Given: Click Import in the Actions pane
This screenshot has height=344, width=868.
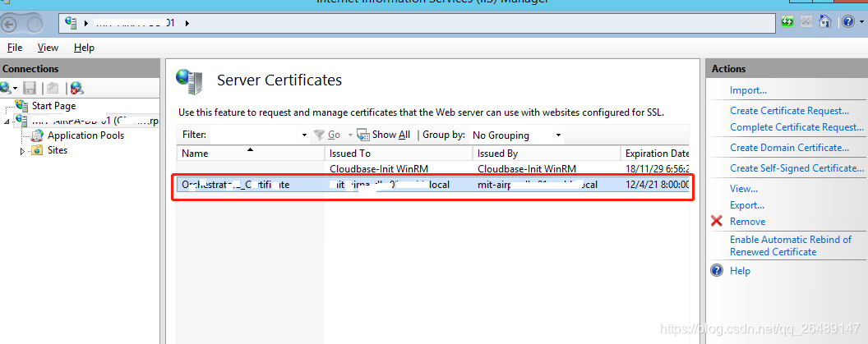Looking at the screenshot, I should coord(749,90).
